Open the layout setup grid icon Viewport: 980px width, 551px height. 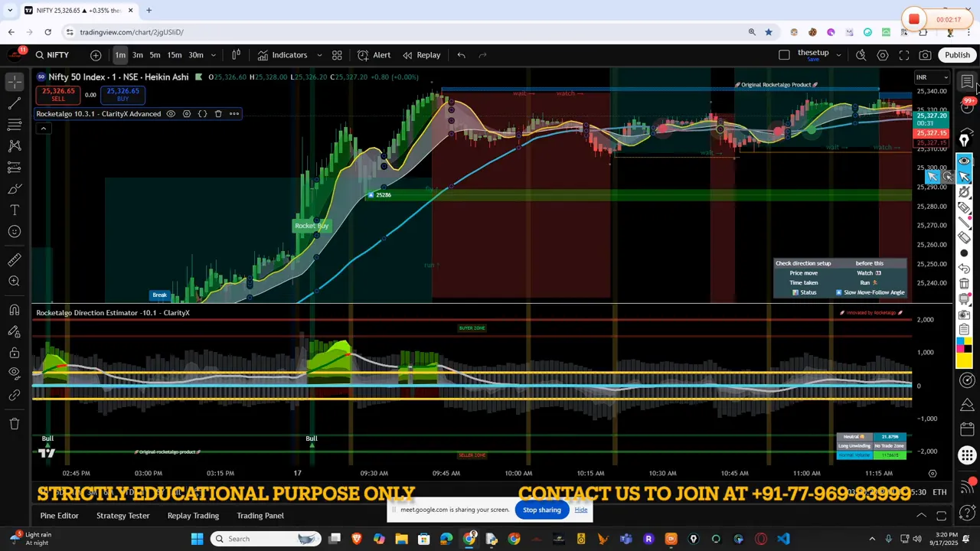pyautogui.click(x=337, y=55)
